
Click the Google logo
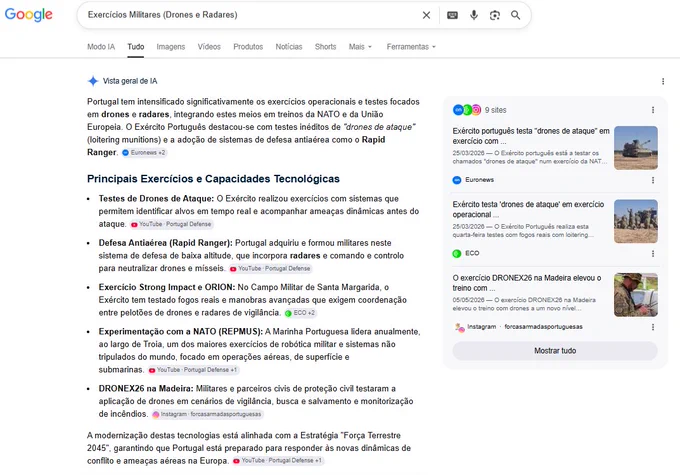click(29, 15)
